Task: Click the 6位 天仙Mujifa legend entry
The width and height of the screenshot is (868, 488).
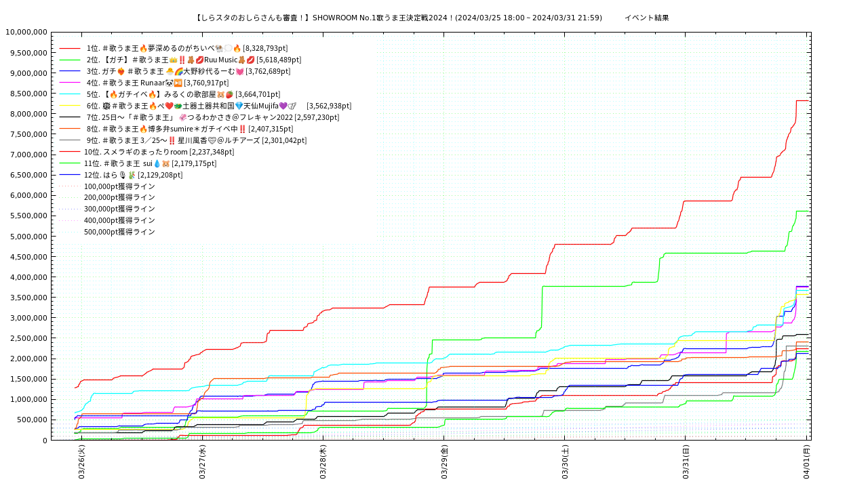Action: tap(218, 106)
